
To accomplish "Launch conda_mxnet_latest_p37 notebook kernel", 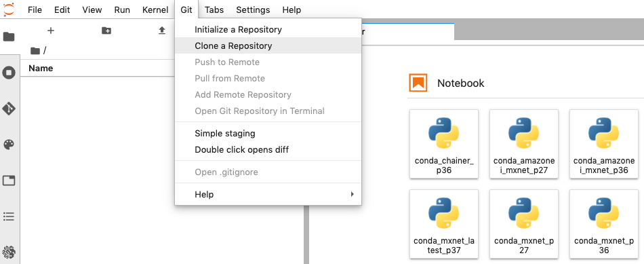I will 444,224.
